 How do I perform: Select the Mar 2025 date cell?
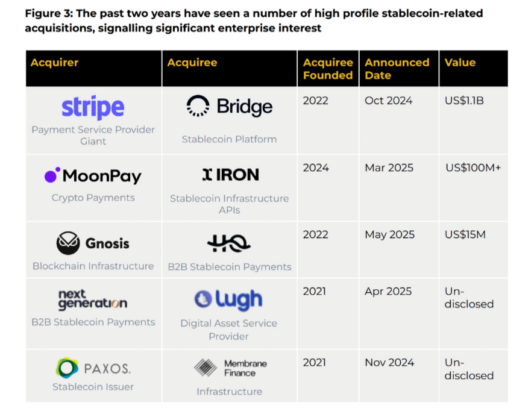[389, 168]
